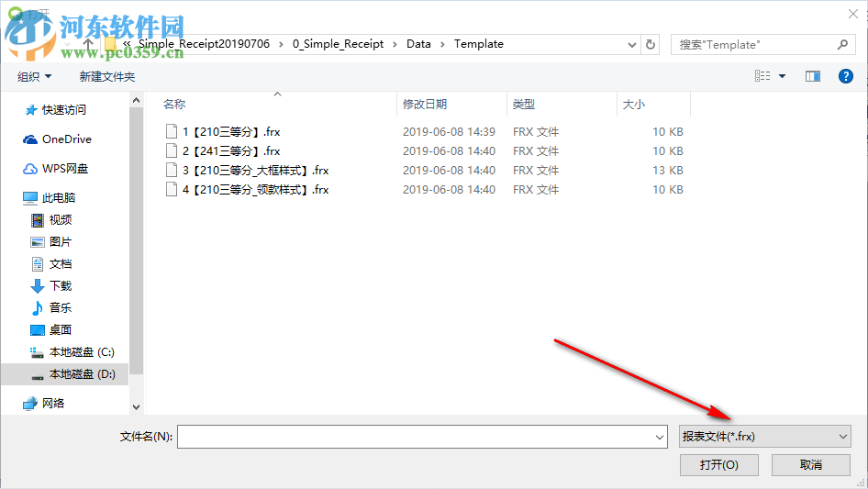Click the 文档 folder icon

tap(37, 264)
